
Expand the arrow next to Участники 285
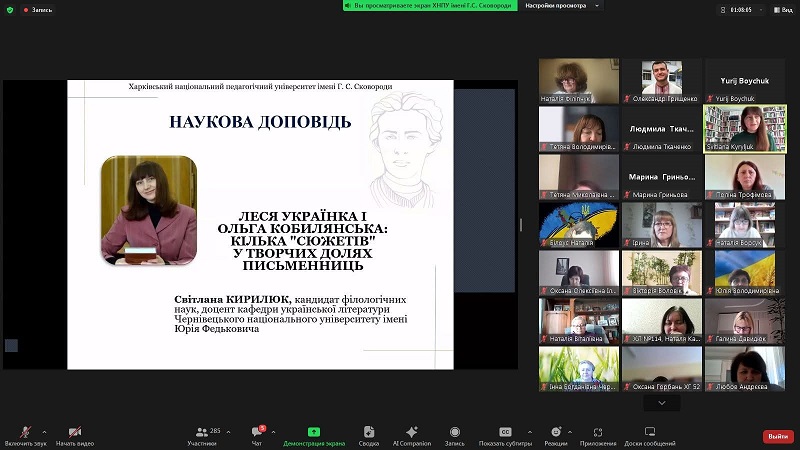coord(228,432)
